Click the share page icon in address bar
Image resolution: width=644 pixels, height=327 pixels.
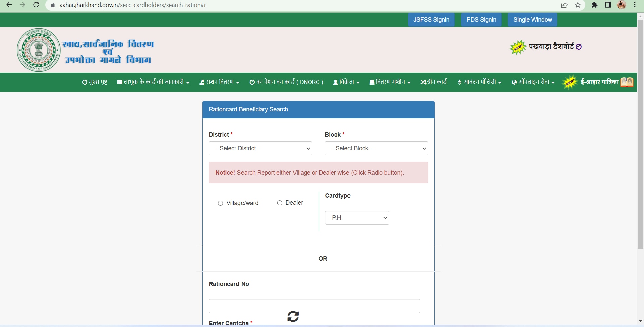[564, 5]
